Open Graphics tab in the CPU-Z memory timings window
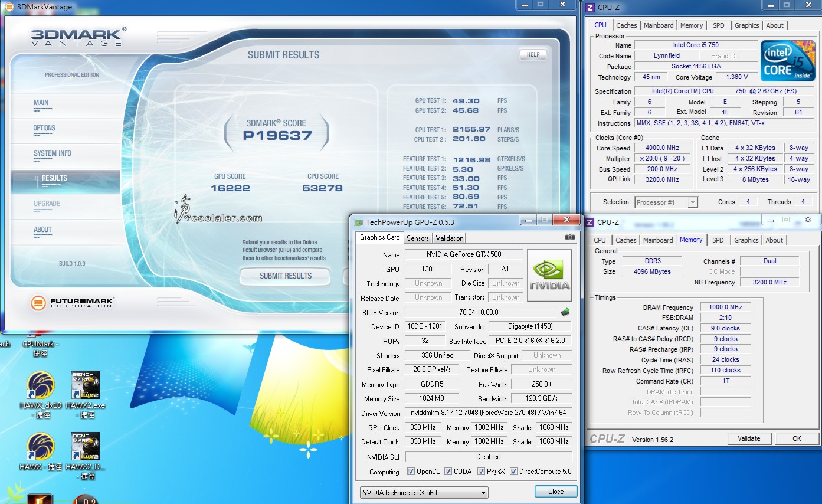Screen dimensions: 822x504 746,240
